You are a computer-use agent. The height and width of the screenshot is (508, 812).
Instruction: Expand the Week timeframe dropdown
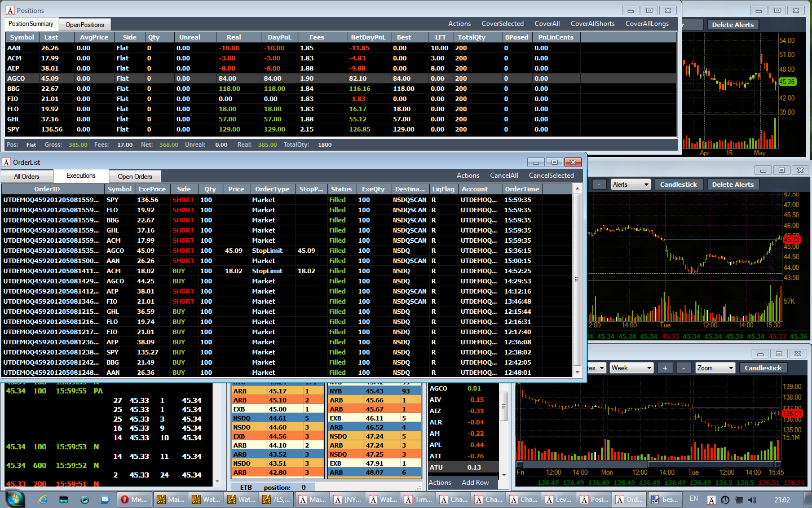(632, 368)
